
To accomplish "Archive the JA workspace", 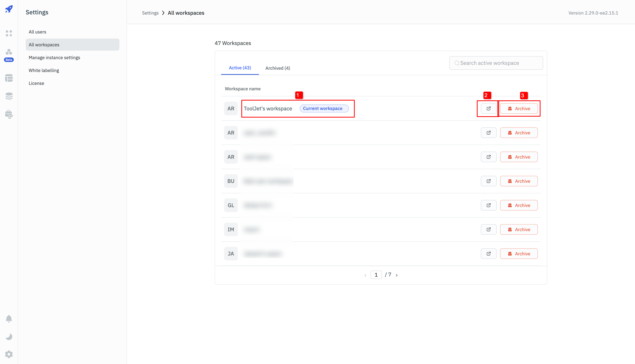I will click(x=519, y=254).
